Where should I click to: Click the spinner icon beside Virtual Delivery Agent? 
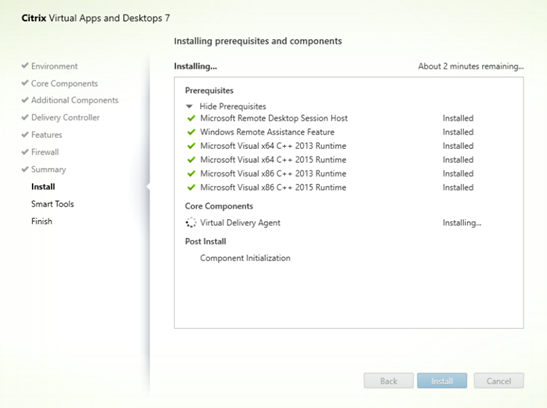click(191, 223)
